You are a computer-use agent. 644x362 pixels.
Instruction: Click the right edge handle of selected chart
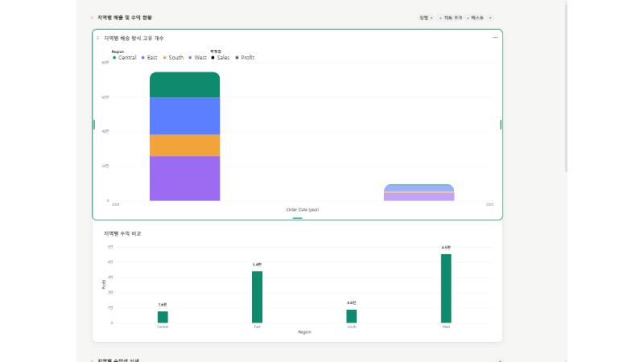(501, 125)
